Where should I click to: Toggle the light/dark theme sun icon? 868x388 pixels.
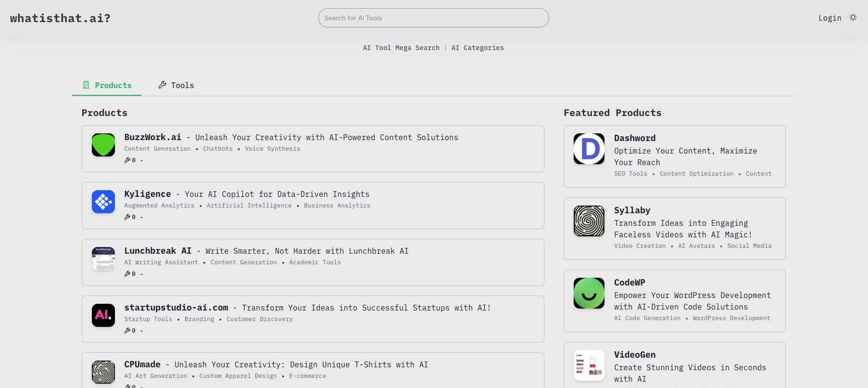click(853, 18)
